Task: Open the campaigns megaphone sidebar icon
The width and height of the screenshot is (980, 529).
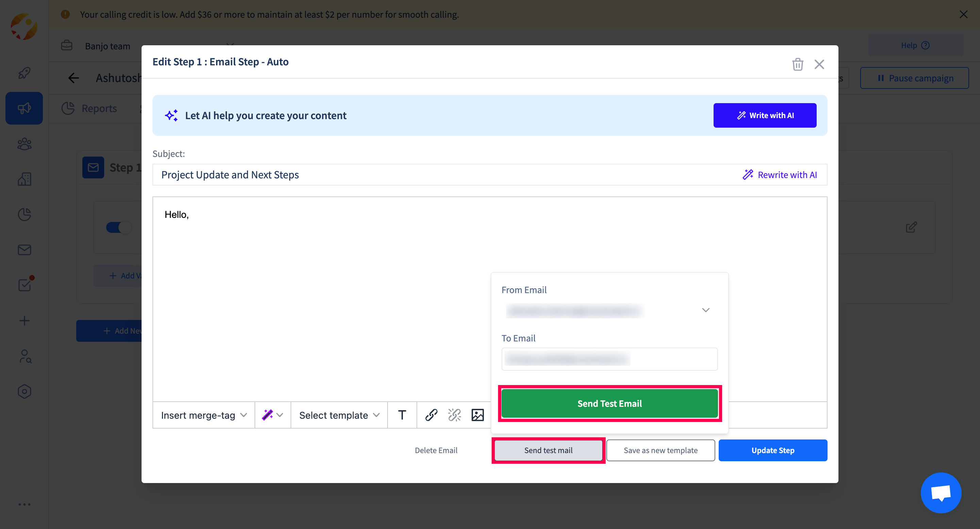Action: pos(24,108)
